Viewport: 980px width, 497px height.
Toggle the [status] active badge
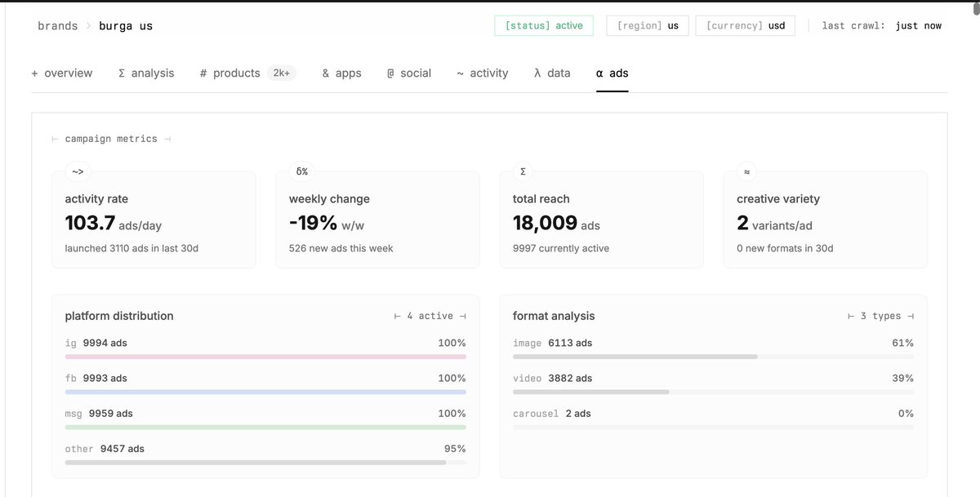click(x=543, y=25)
